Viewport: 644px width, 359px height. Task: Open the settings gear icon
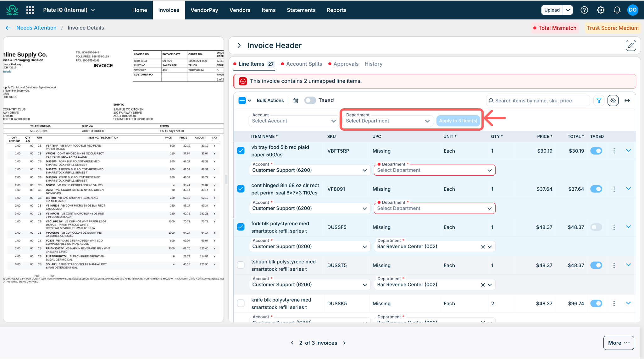pos(601,10)
